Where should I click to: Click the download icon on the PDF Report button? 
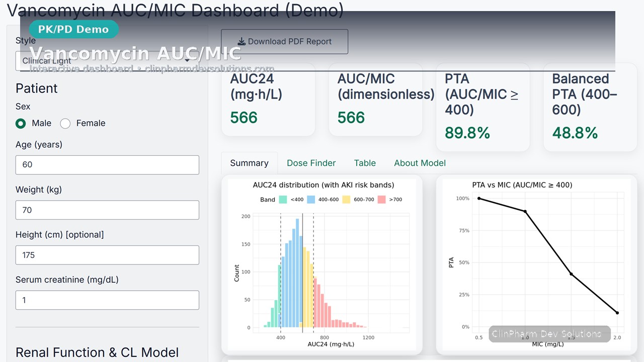click(242, 41)
